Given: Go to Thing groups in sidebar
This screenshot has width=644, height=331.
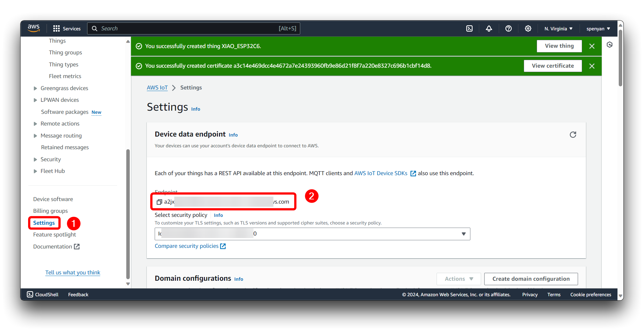Looking at the screenshot, I should click(65, 52).
